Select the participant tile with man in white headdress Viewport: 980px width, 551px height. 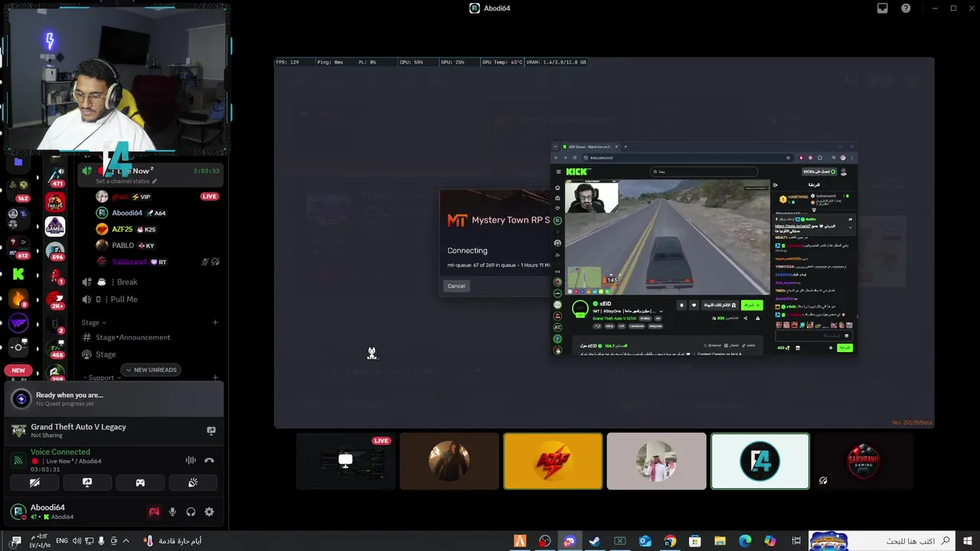click(x=657, y=461)
